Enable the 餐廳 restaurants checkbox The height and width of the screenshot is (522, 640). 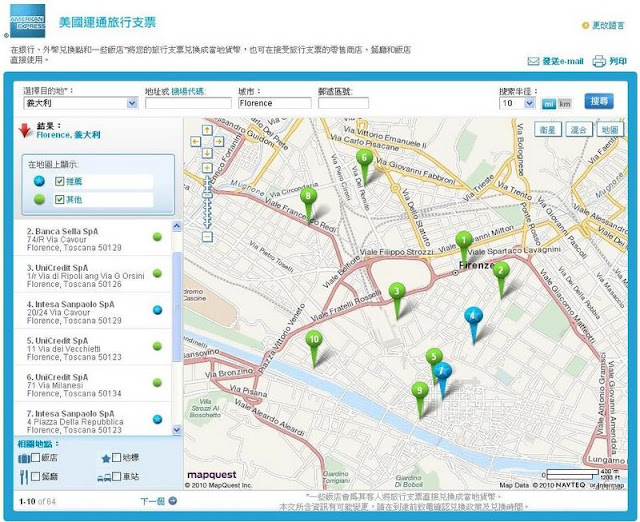point(36,476)
